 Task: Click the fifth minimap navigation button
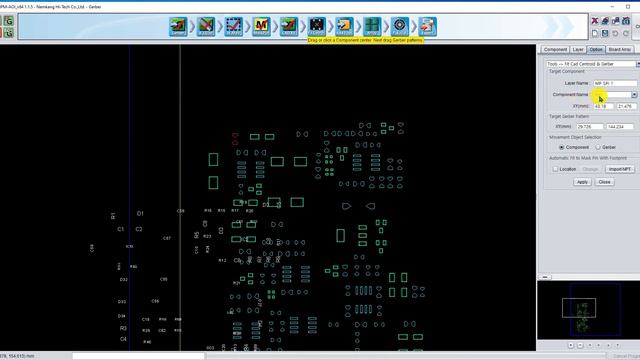click(608, 345)
